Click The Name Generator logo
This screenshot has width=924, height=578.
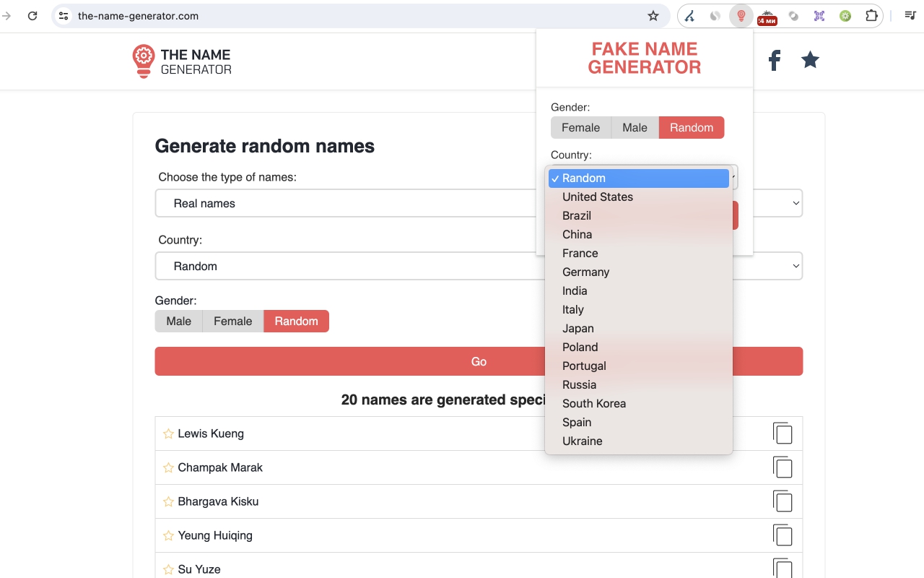coord(182,61)
